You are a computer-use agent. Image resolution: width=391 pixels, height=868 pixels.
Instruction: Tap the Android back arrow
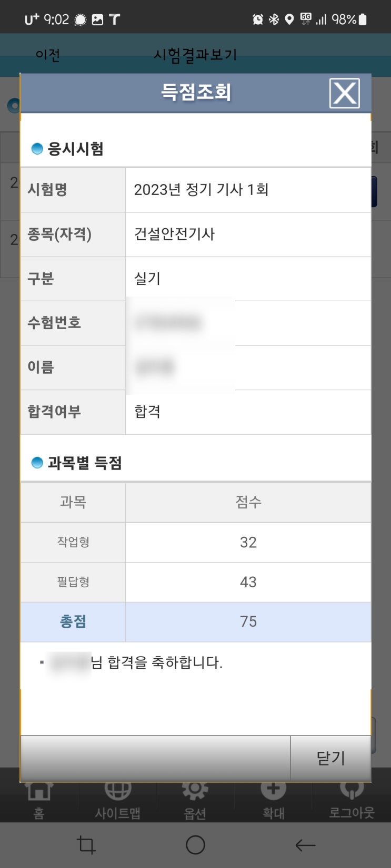(305, 845)
